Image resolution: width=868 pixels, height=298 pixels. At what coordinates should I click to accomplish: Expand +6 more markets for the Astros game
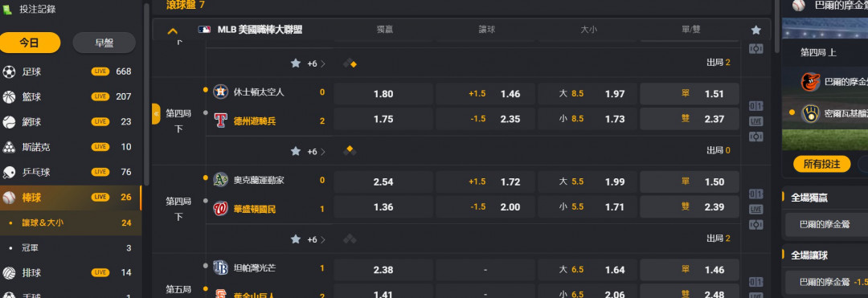[316, 152]
